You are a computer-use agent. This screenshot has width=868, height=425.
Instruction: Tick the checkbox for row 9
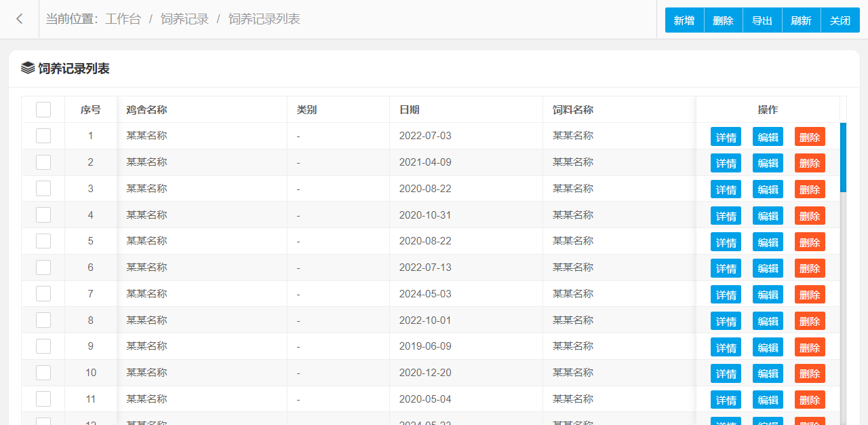coord(43,346)
